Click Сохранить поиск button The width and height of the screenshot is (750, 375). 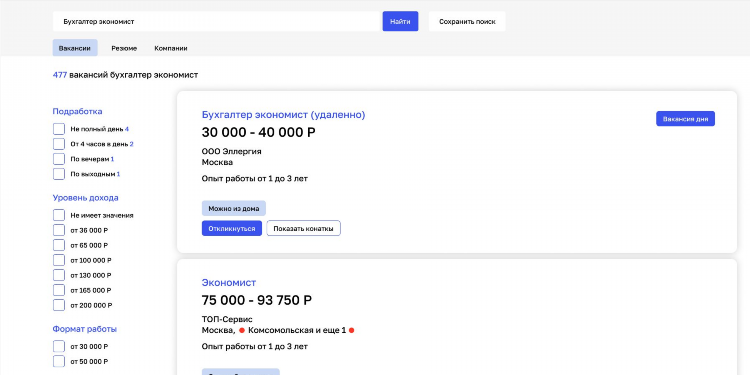point(467,22)
